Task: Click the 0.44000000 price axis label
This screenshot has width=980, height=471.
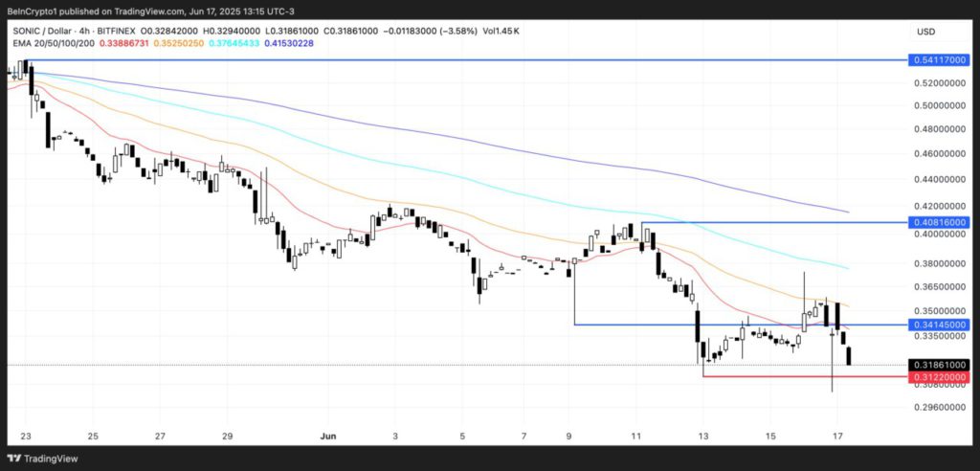Action: [x=941, y=180]
